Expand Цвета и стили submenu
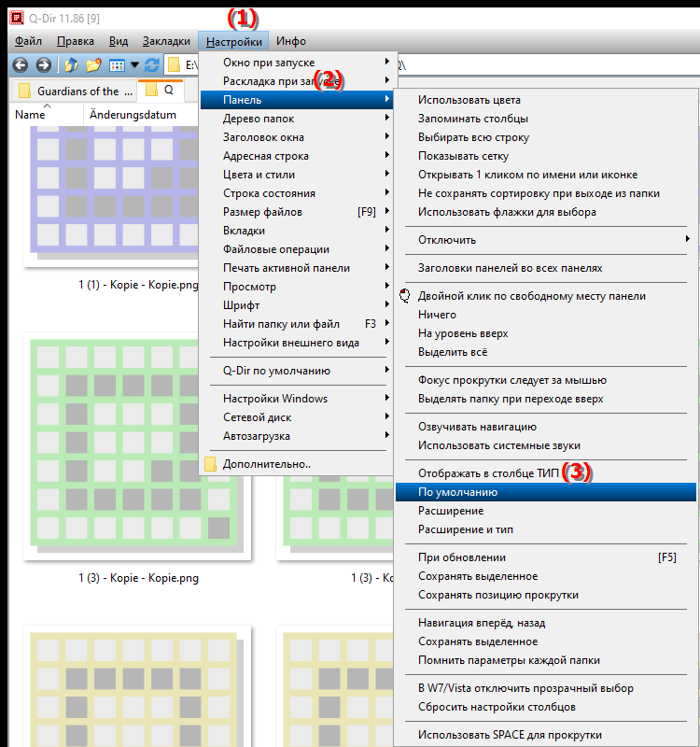700x747 pixels. click(x=297, y=175)
